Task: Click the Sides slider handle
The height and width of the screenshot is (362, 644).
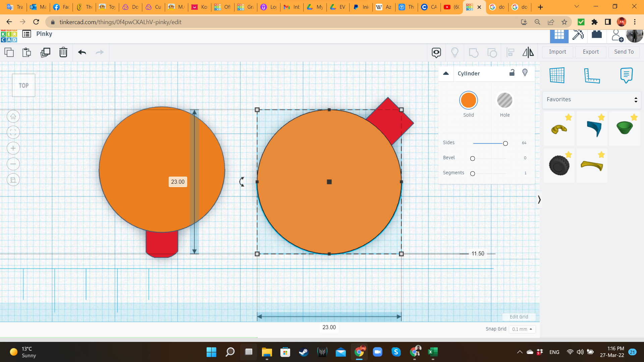Action: coord(505,143)
